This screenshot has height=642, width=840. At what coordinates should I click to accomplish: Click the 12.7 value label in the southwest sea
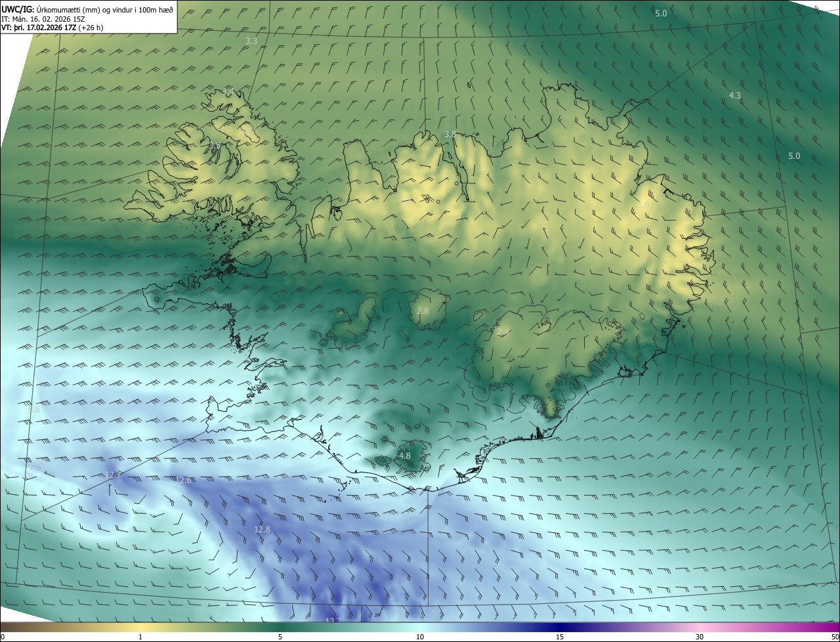[x=114, y=475]
